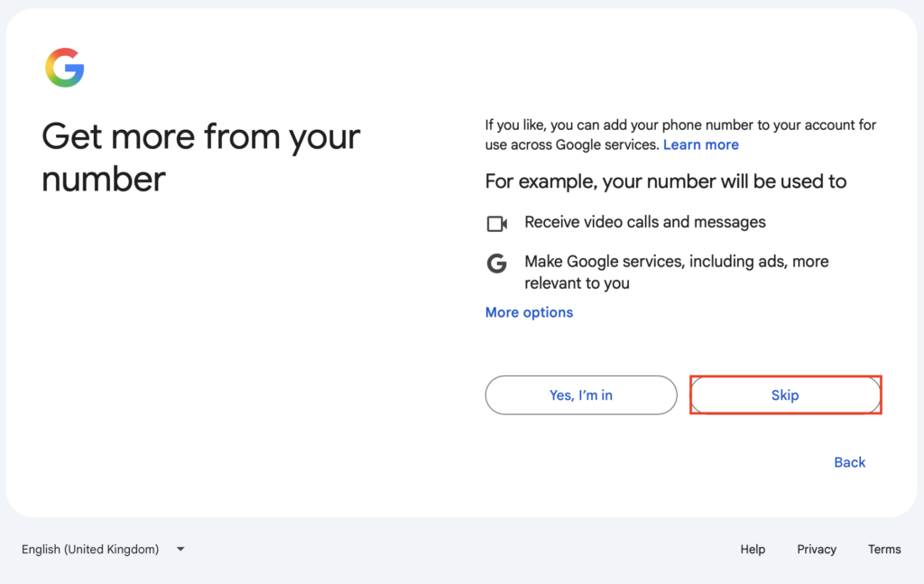This screenshot has width=924, height=584.
Task: Open the Privacy footer link
Action: click(x=816, y=549)
